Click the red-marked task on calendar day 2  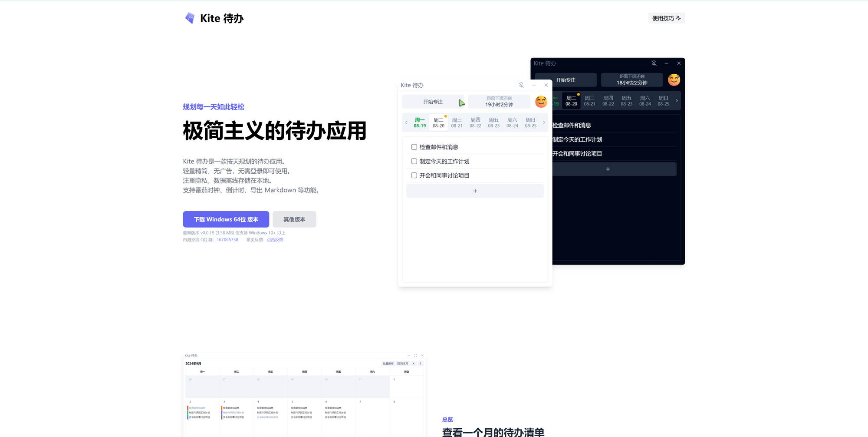197,408
